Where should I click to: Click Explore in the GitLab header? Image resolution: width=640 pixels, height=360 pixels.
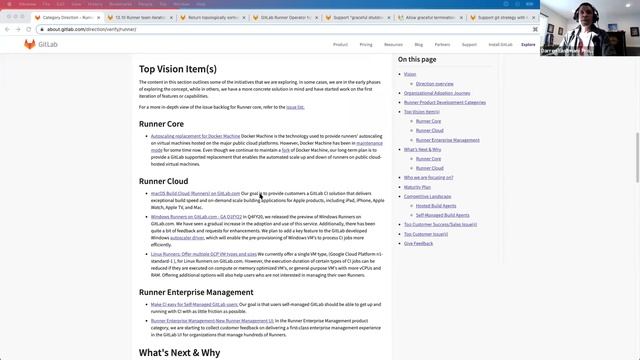point(528,44)
